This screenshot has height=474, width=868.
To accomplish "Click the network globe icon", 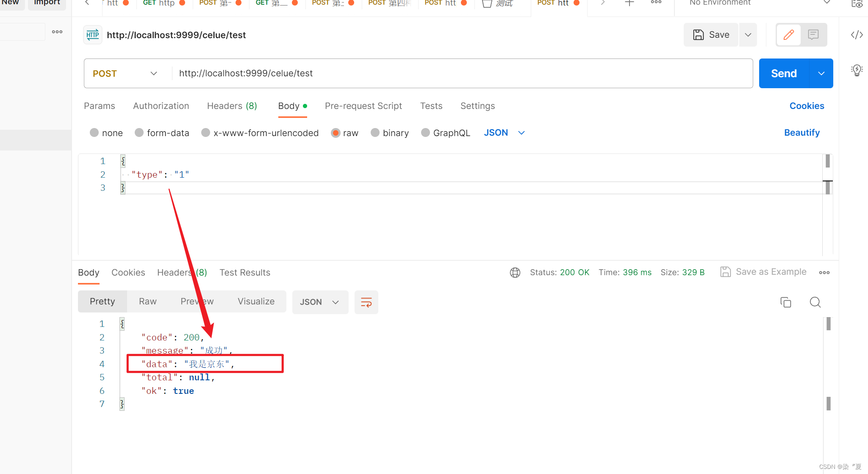I will click(515, 273).
